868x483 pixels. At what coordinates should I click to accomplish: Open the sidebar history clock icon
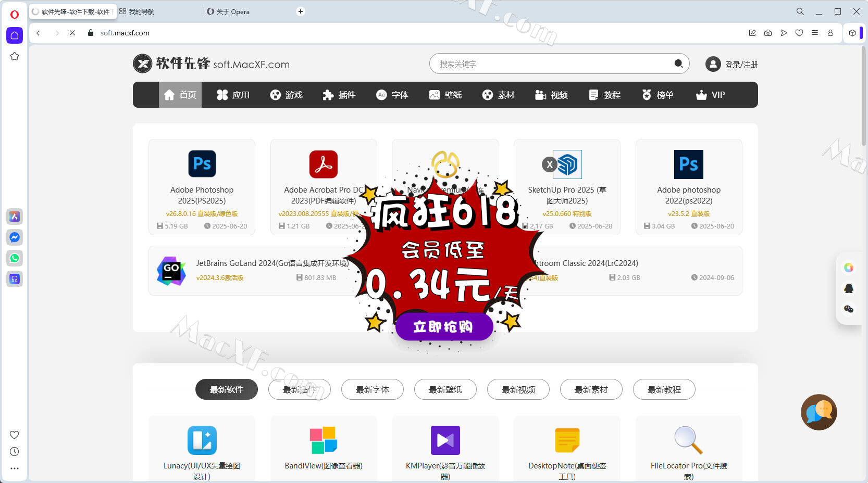pos(15,452)
